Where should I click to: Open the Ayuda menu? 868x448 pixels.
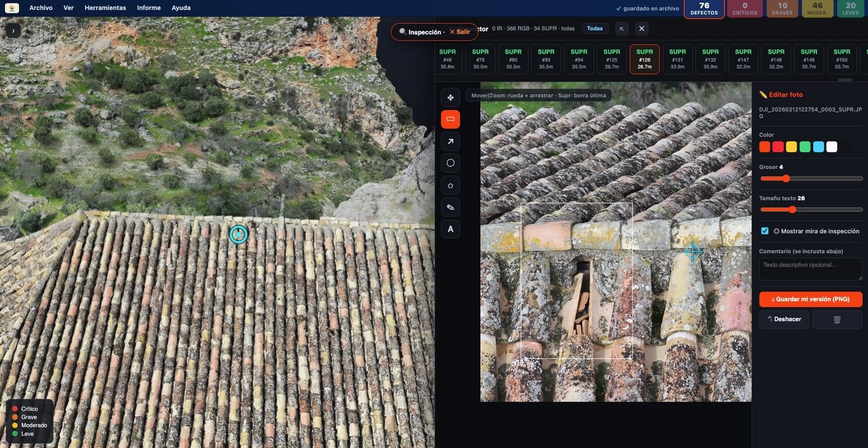181,8
